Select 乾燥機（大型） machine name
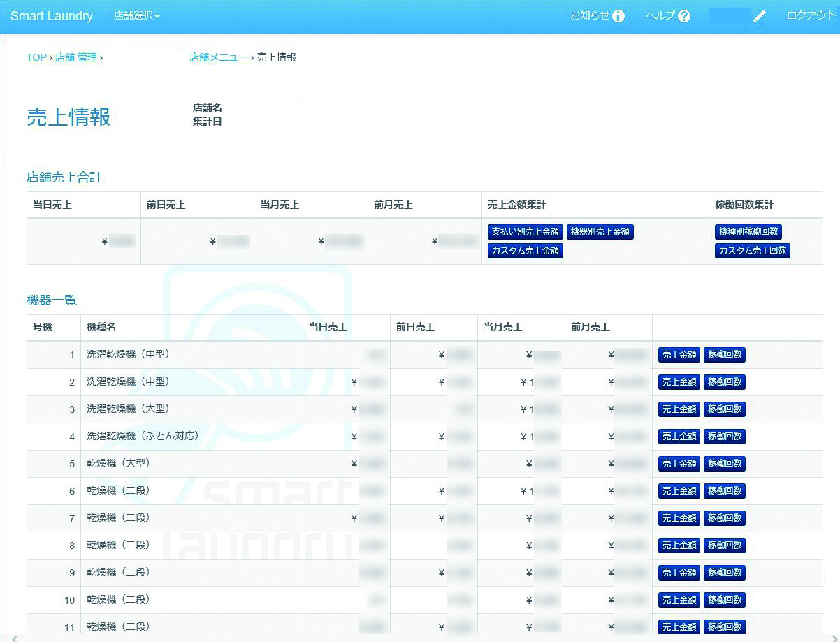The width and height of the screenshot is (840, 642). coord(119,464)
